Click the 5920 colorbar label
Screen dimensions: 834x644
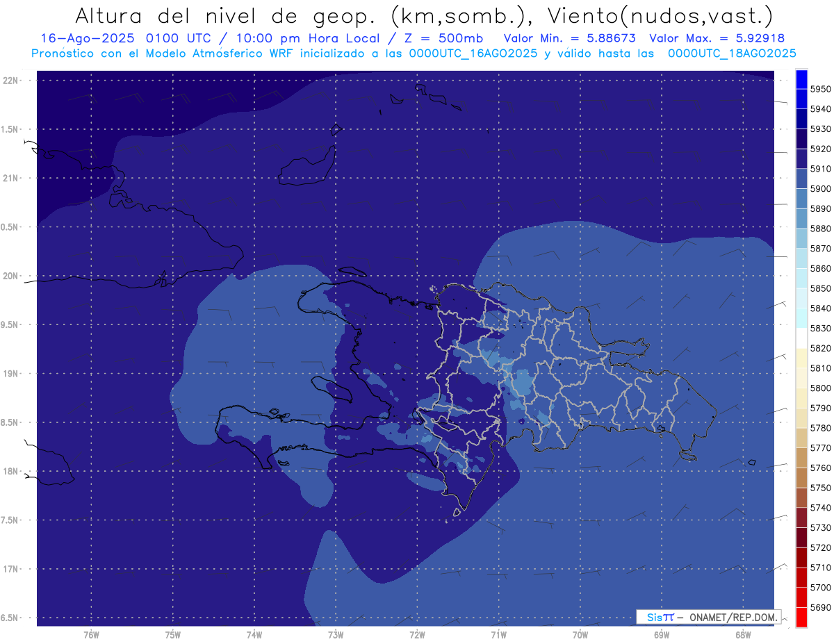point(820,149)
